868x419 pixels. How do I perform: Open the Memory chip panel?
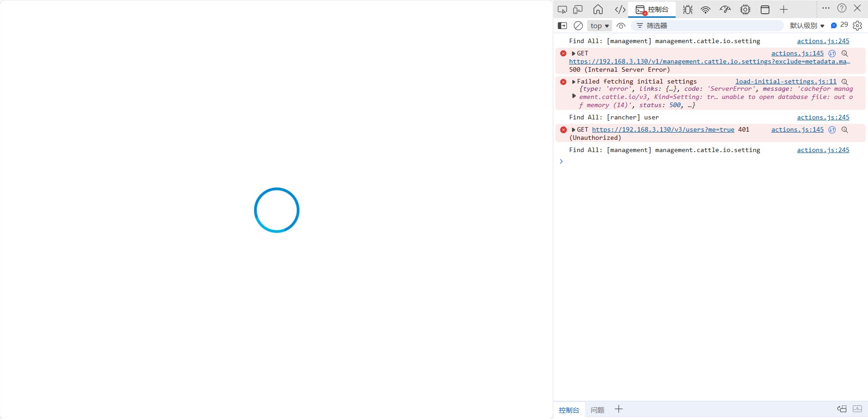745,10
